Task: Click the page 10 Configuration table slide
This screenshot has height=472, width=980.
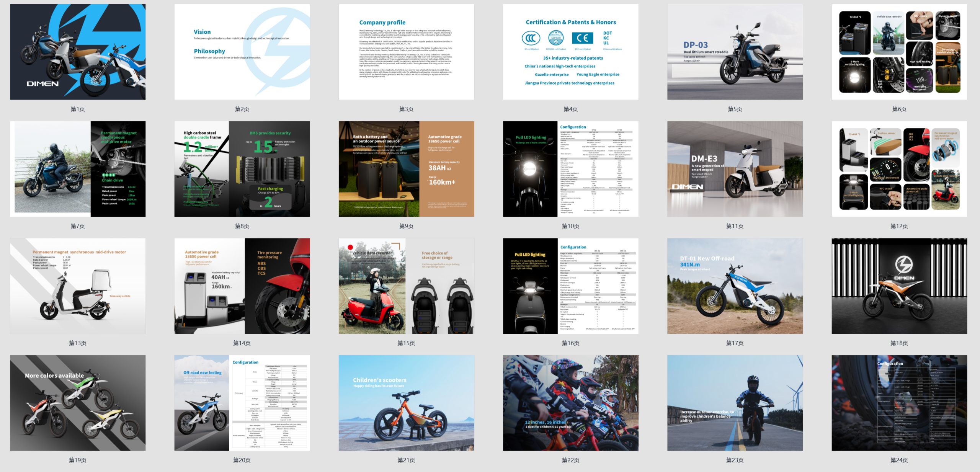Action: pyautogui.click(x=570, y=169)
